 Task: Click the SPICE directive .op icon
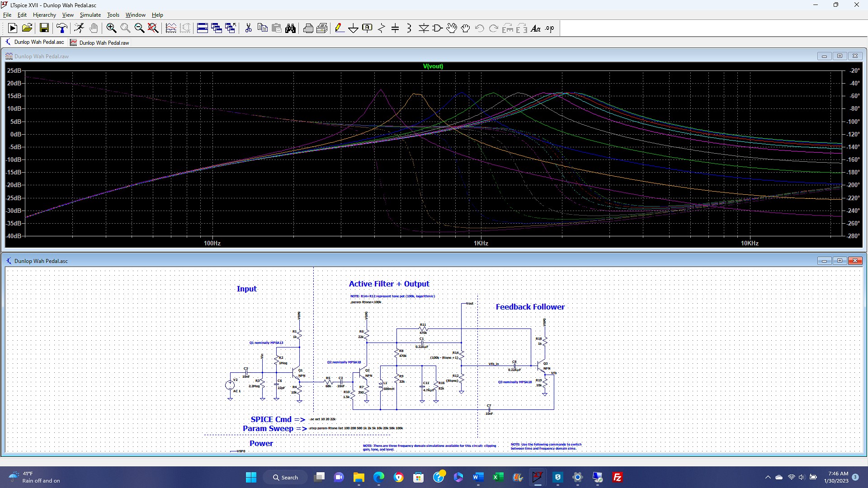[x=549, y=28]
